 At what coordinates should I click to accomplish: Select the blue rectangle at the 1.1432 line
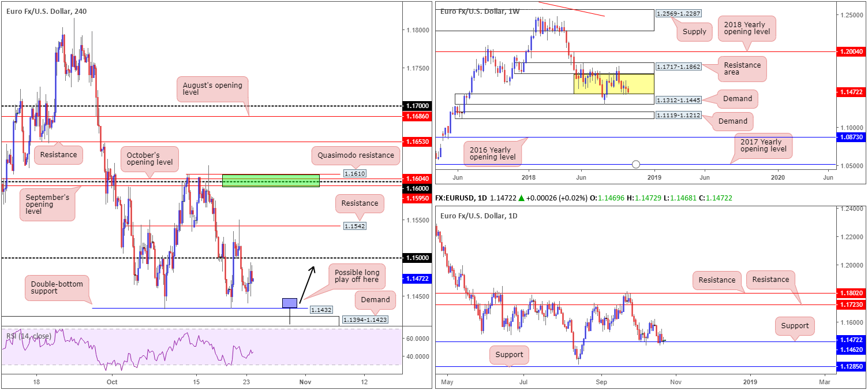click(x=290, y=303)
